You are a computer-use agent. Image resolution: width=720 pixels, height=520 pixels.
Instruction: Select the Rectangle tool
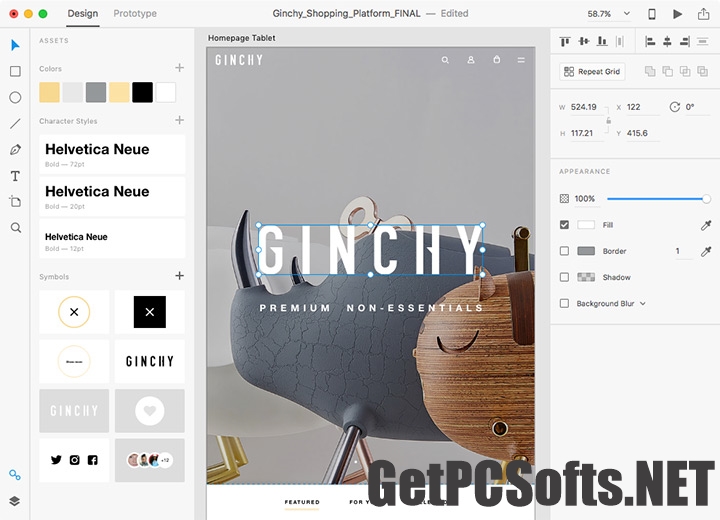click(15, 71)
